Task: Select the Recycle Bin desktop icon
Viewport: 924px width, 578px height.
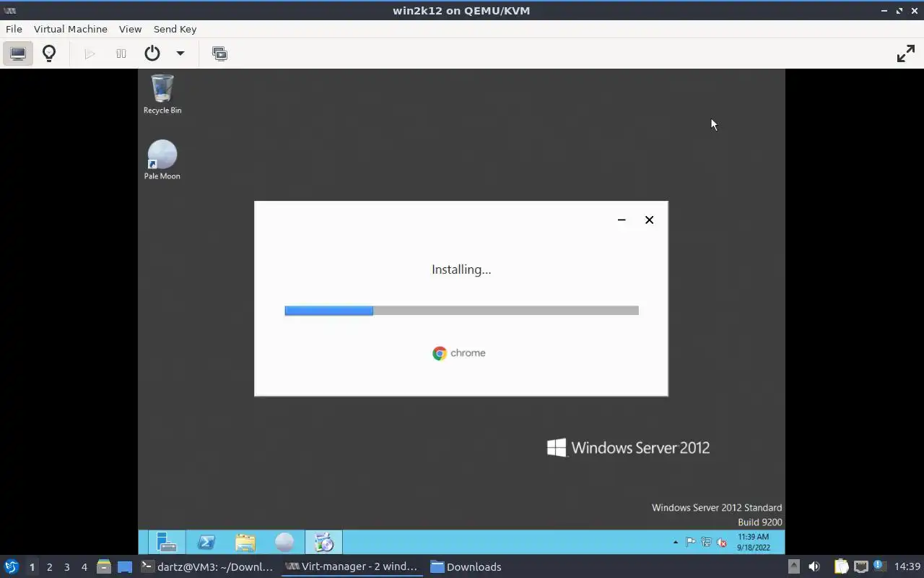Action: tap(162, 94)
